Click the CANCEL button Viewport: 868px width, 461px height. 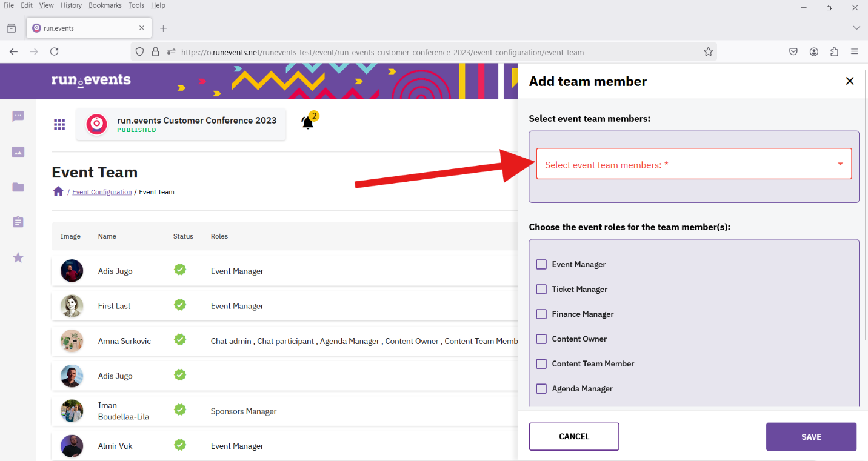pyautogui.click(x=574, y=436)
